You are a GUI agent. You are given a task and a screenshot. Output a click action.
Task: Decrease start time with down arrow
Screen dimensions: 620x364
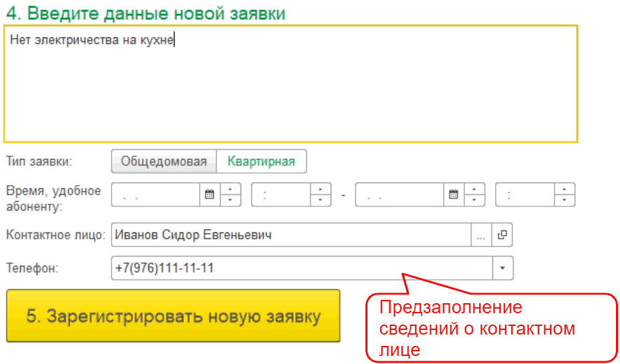click(320, 200)
